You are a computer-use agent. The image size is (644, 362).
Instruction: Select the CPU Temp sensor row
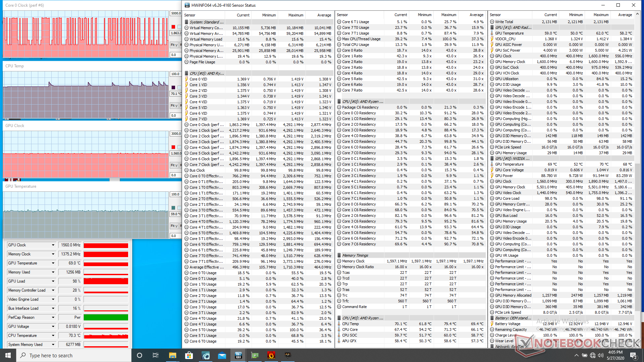[x=350, y=324]
